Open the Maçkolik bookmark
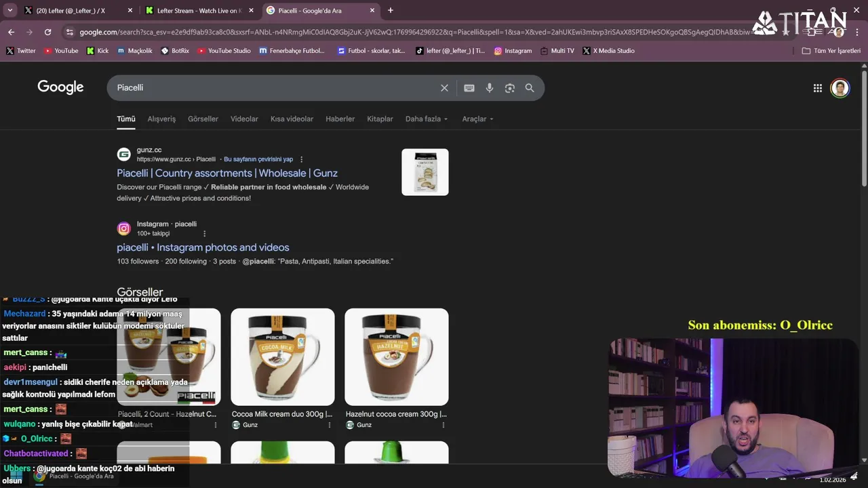 pos(135,51)
